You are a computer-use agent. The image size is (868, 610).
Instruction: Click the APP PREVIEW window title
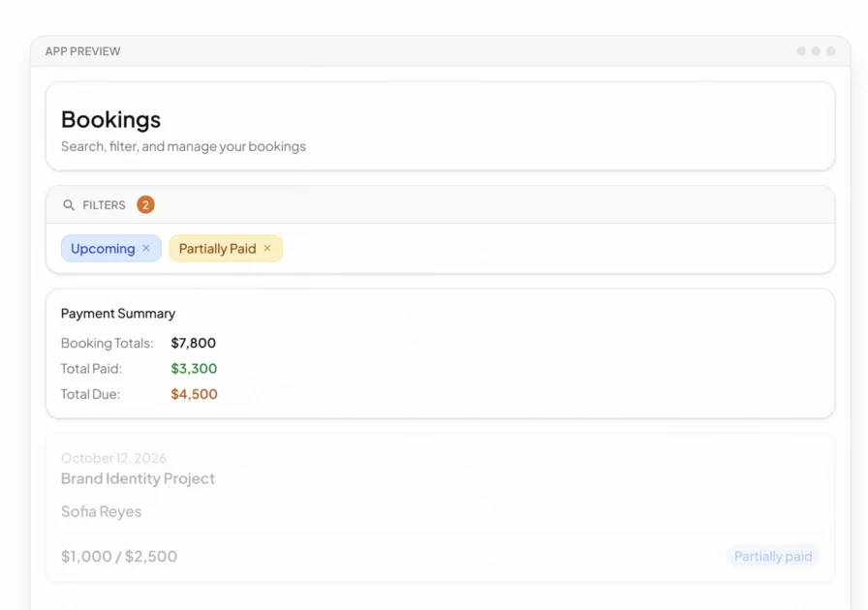[82, 51]
